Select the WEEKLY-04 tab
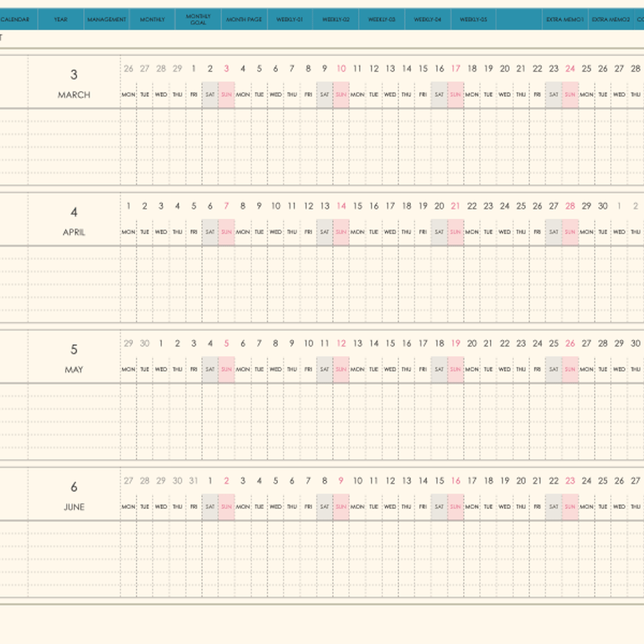The image size is (644, 644). tap(428, 20)
